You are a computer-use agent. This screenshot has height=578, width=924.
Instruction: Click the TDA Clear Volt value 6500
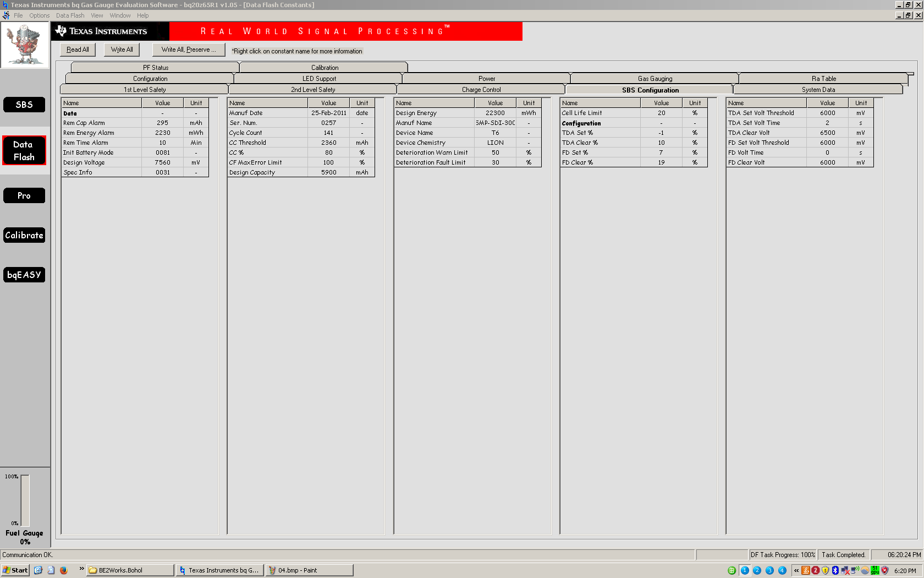point(827,133)
